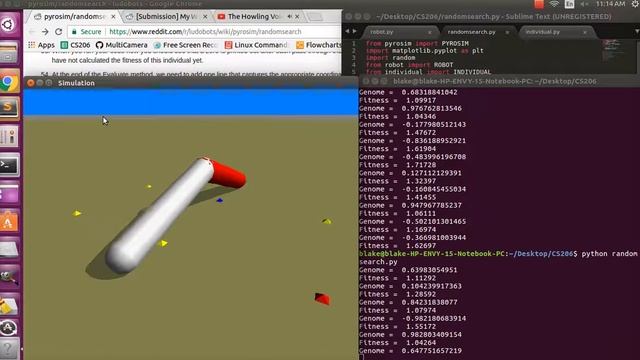The width and height of the screenshot is (640, 360).
Task: Open the Linux Command bookmark
Action: (256, 45)
